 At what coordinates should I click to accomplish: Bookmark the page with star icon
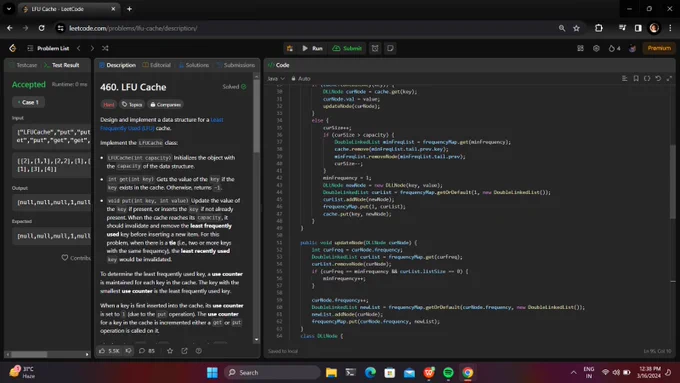pos(576,28)
